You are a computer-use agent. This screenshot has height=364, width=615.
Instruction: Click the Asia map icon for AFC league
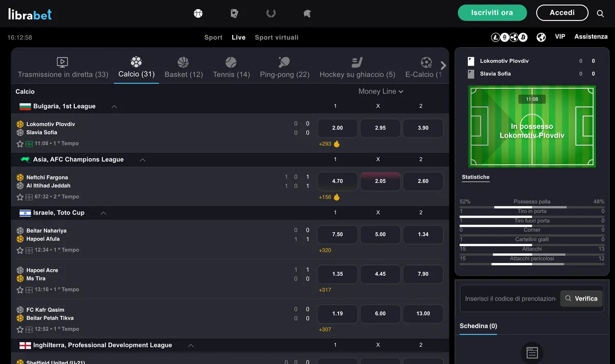click(x=25, y=160)
